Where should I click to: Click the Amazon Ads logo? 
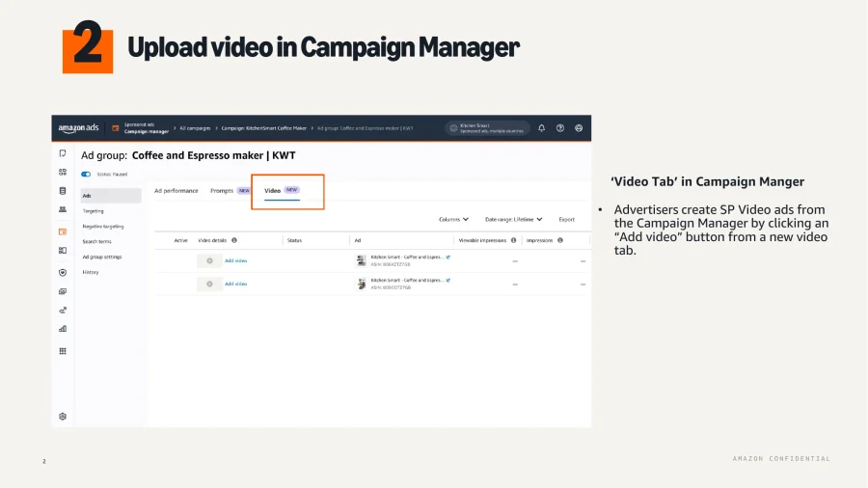click(78, 128)
